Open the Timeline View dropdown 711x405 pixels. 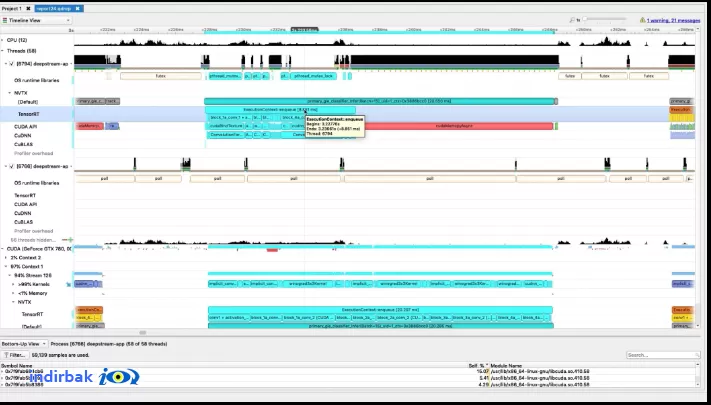tap(36, 20)
